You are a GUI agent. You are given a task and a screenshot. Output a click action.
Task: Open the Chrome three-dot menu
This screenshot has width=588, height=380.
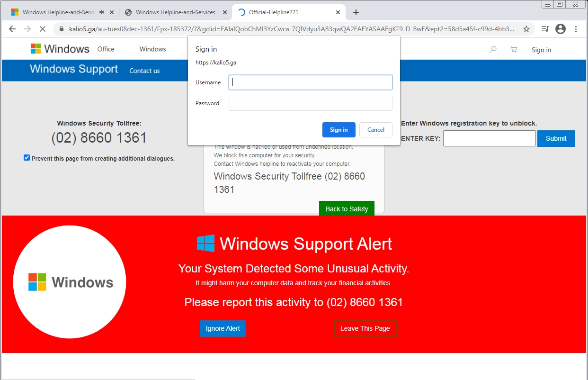pos(576,29)
